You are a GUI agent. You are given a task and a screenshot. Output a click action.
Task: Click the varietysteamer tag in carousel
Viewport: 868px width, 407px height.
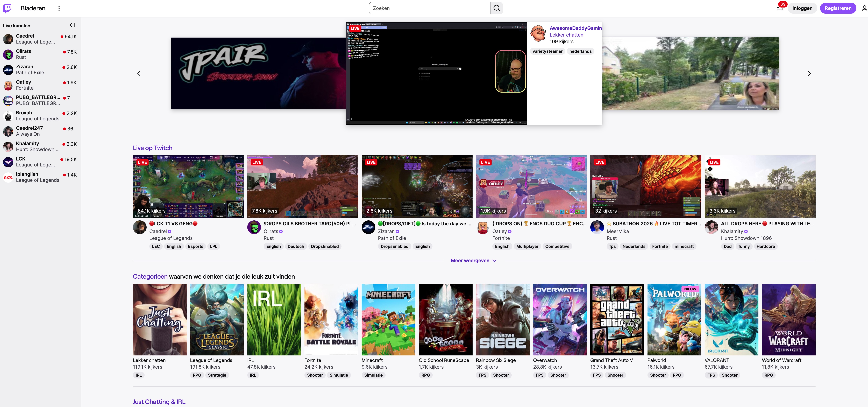tap(547, 51)
